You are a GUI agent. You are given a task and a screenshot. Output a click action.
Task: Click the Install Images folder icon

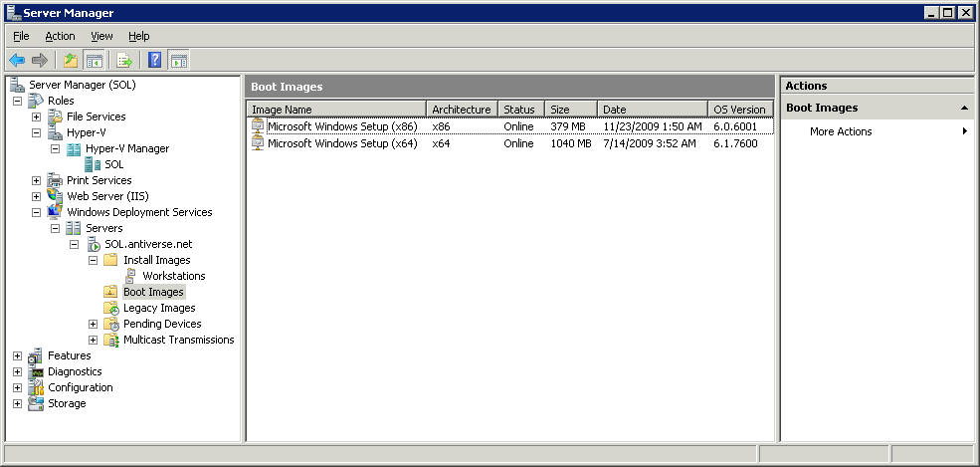point(110,260)
